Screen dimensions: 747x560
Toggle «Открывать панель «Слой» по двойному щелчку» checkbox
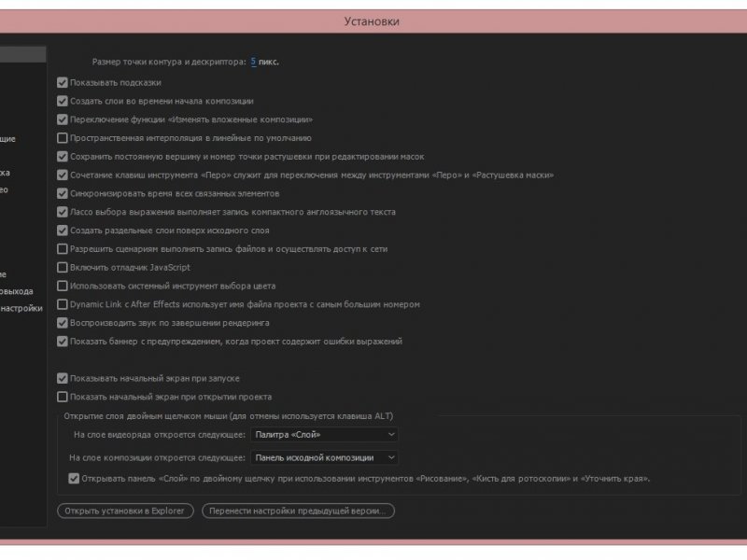coord(74,479)
